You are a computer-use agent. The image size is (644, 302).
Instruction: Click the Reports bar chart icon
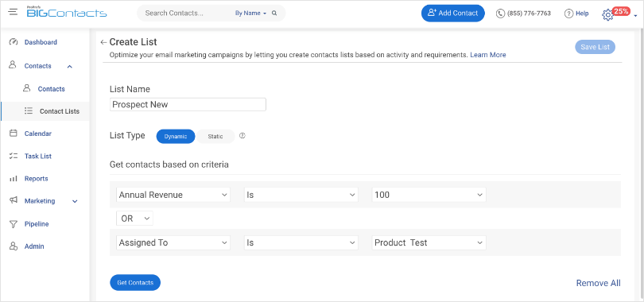pos(14,179)
